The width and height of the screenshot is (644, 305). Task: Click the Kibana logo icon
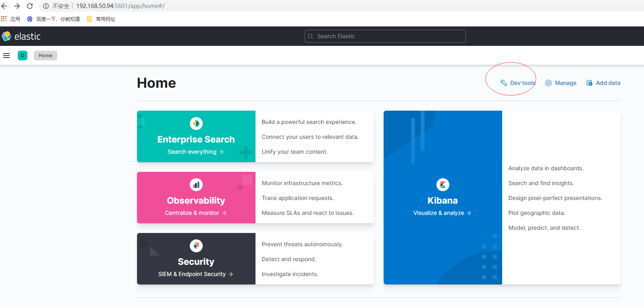(443, 185)
